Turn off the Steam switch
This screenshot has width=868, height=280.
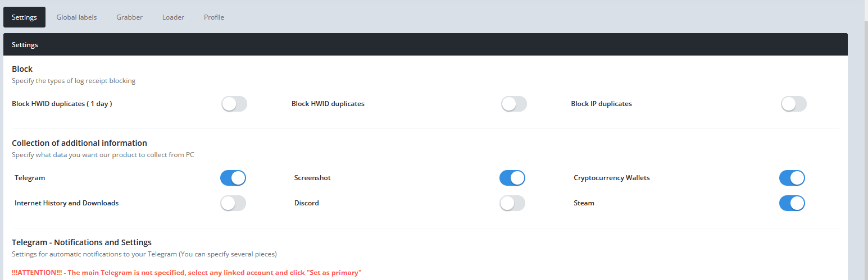[x=792, y=203]
